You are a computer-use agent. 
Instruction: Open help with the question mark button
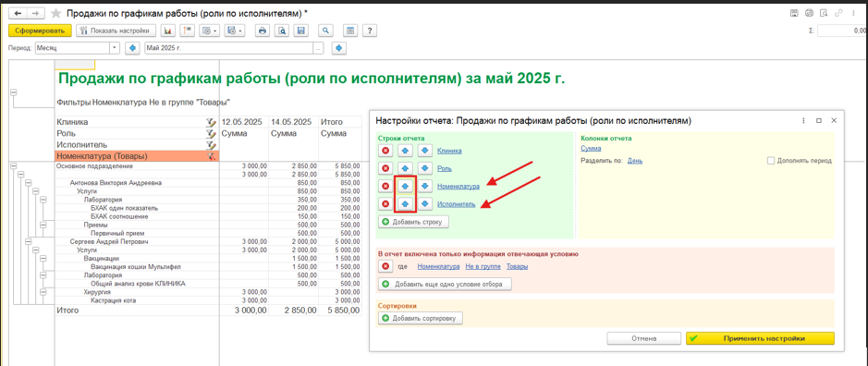[369, 30]
